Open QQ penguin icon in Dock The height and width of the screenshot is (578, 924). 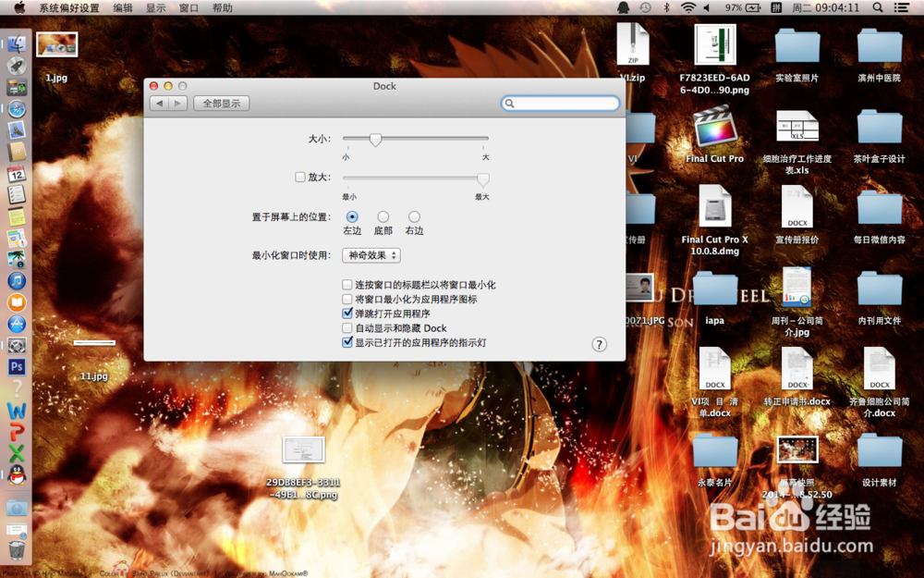pos(17,474)
